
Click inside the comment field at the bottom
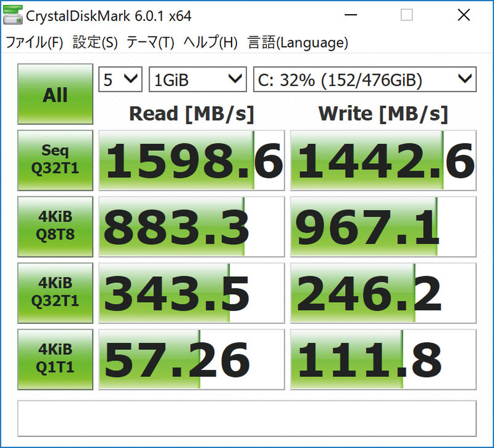pos(247,418)
